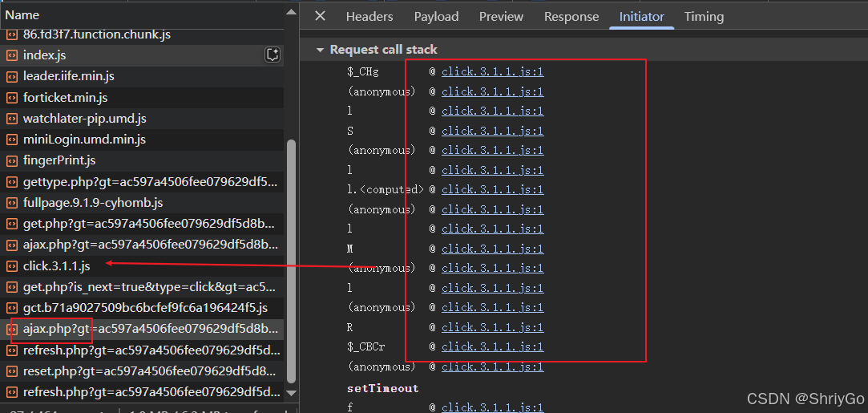Click the script icon beside reset.php request
The height and width of the screenshot is (413, 868).
(12, 371)
